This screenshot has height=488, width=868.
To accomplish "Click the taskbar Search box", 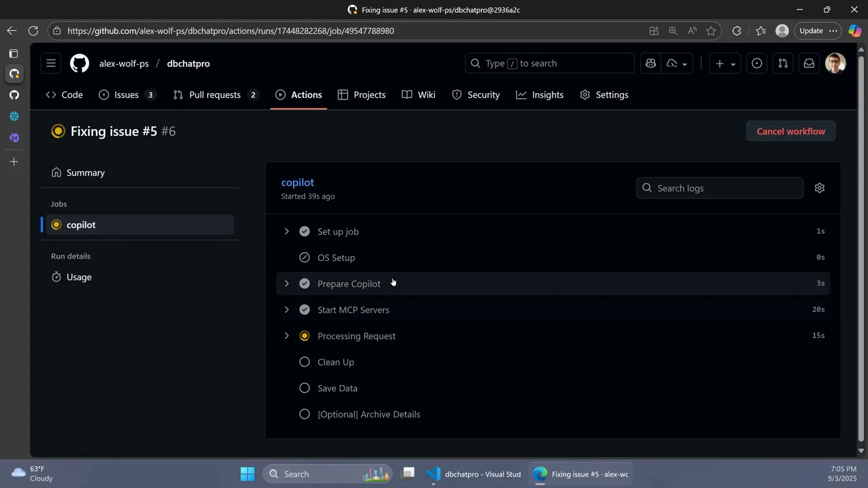I will click(x=327, y=474).
